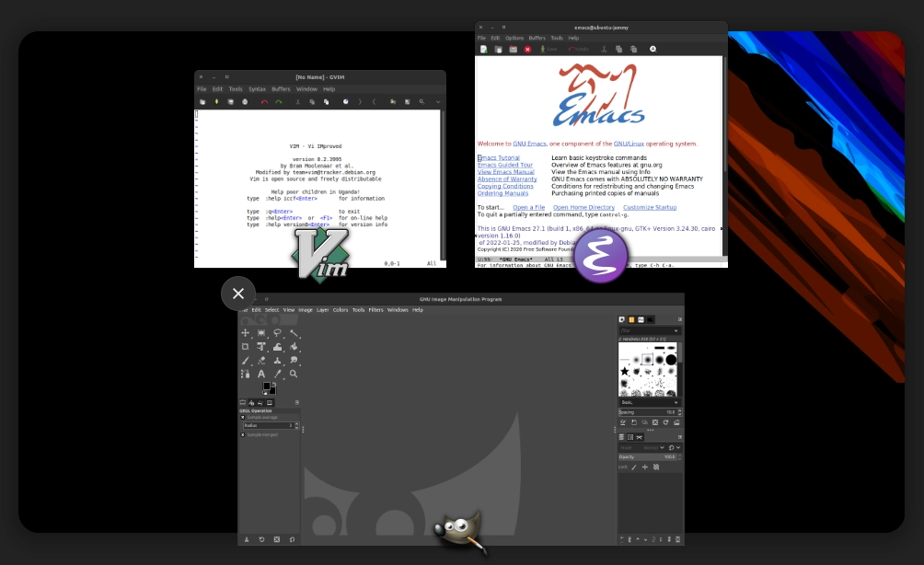Toggle Lock pixels brush icon in GIMP layers
Viewport: 924px width, 565px height.
coord(634,467)
